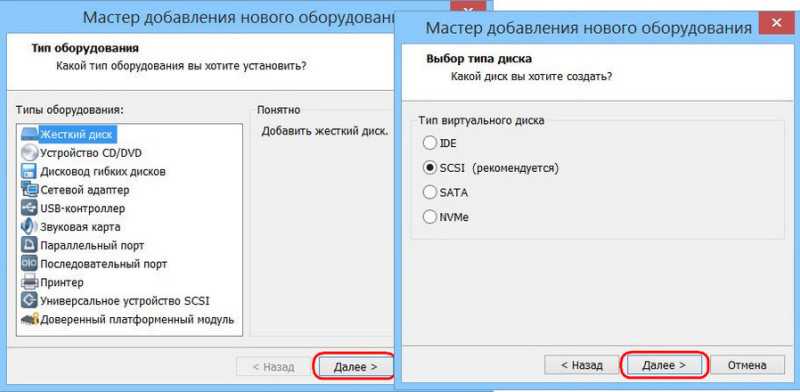Choose the Последовательный порт icon
Screen dimensions: 800x392
coord(30,264)
